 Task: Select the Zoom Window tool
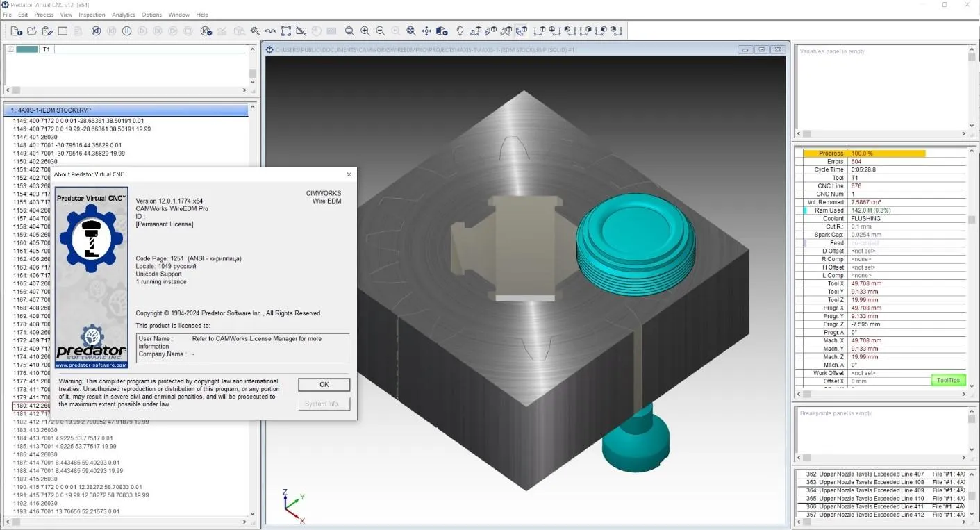click(349, 31)
